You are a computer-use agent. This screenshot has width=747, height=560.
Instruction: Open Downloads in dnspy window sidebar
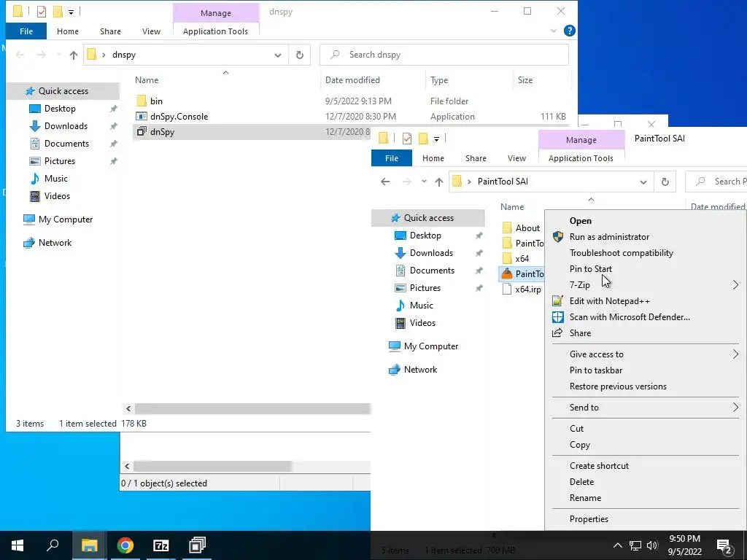pyautogui.click(x=66, y=126)
